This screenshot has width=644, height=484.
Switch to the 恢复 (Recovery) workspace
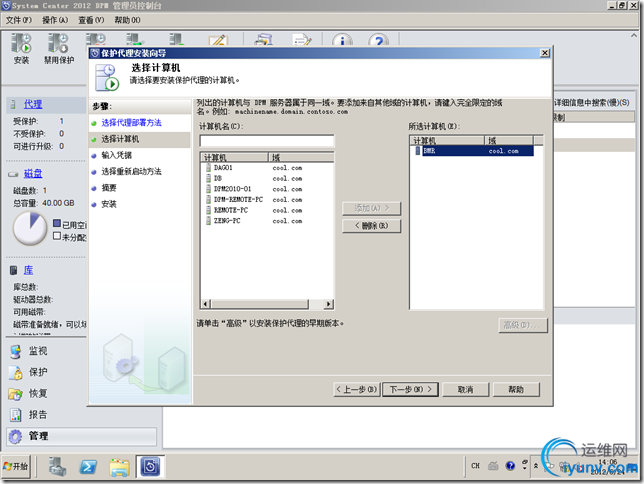coord(38,394)
